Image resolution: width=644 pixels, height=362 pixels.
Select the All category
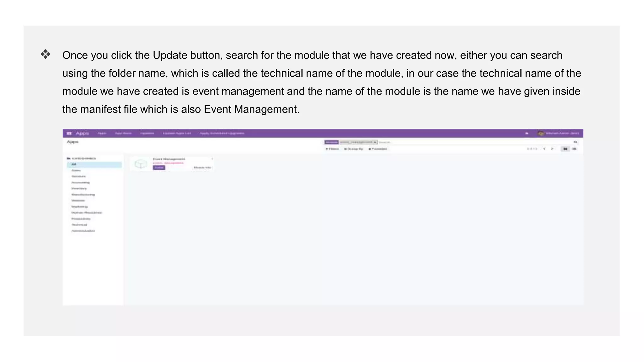tap(74, 164)
